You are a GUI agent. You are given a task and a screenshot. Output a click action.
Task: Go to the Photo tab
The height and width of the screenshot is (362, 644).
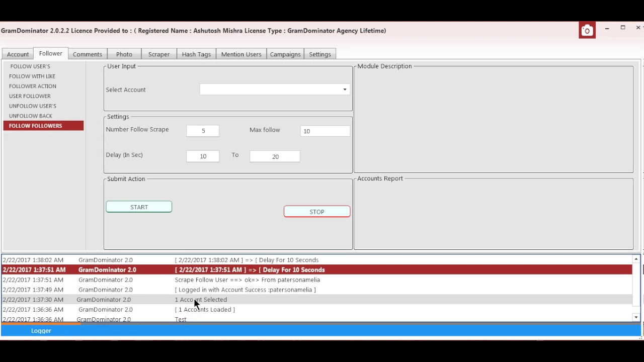pyautogui.click(x=124, y=54)
